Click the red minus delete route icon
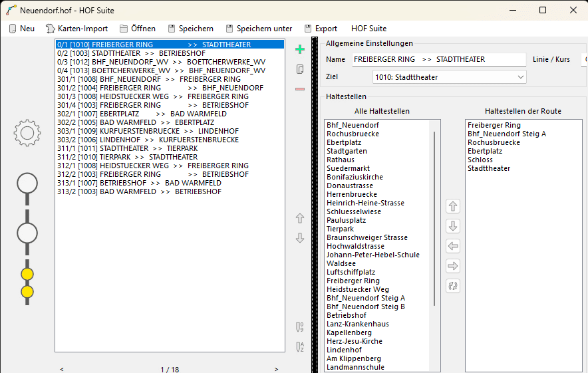This screenshot has height=373, width=588. click(300, 89)
